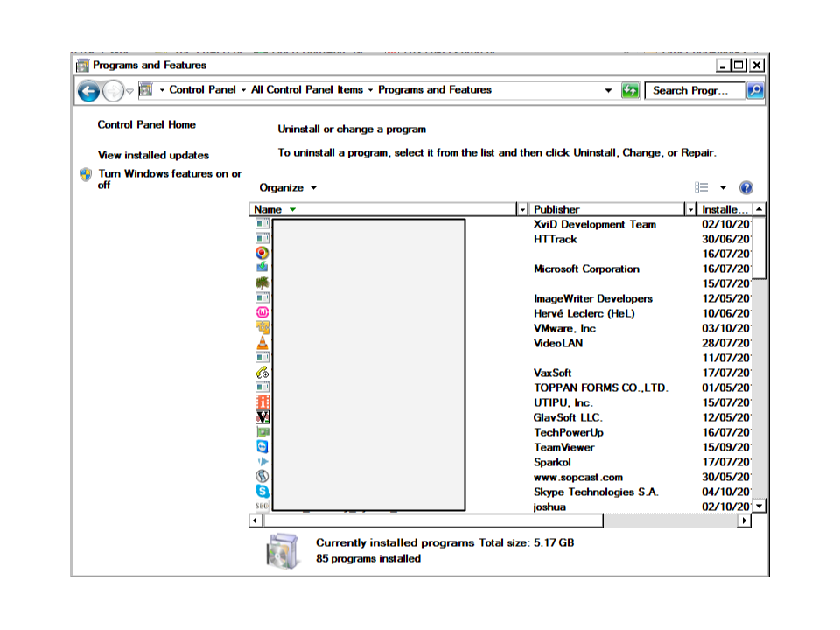Screen dimensions: 840x630
Task: Click the TOPPAN FORMS program icon
Action: pyautogui.click(x=262, y=388)
